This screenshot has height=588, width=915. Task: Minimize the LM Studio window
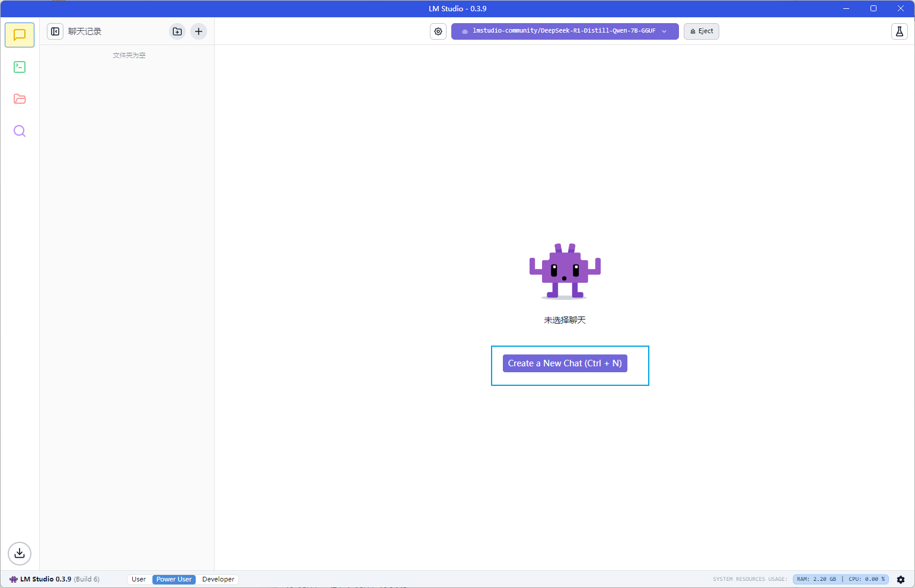pos(846,8)
